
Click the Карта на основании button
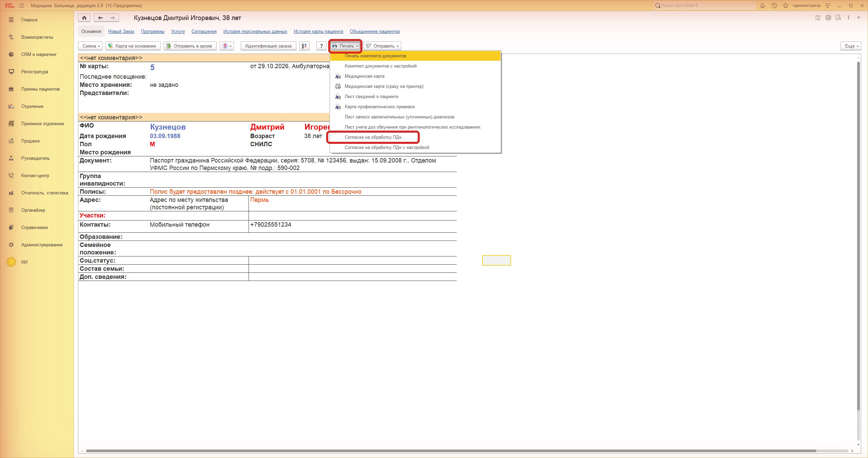pyautogui.click(x=132, y=46)
